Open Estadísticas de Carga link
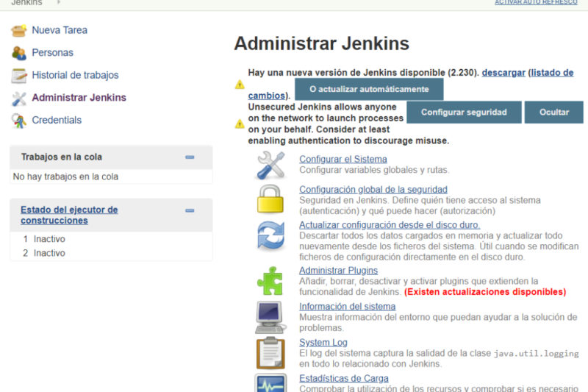588x392 pixels. click(344, 379)
